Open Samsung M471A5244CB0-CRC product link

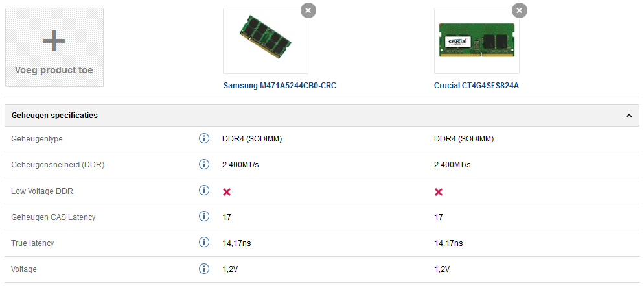click(x=280, y=86)
